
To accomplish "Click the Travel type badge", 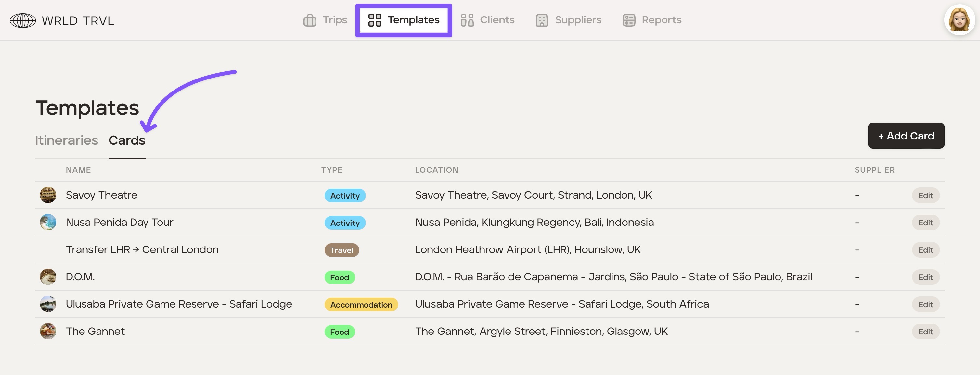I will coord(341,250).
